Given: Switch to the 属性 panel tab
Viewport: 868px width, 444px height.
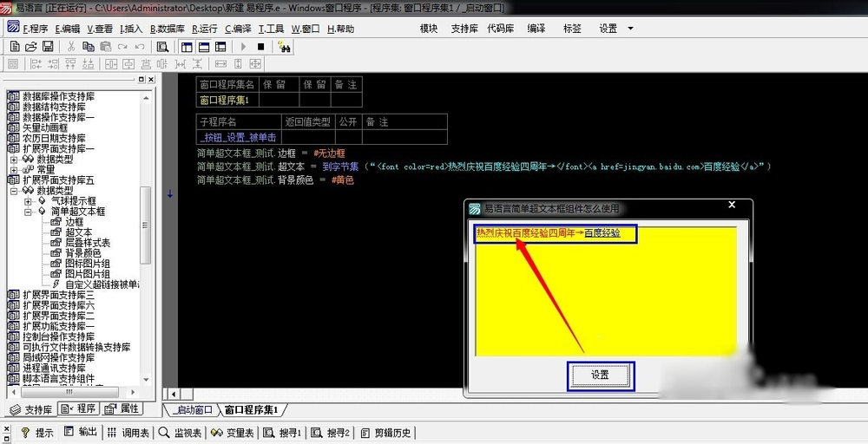Looking at the screenshot, I should [x=122, y=408].
